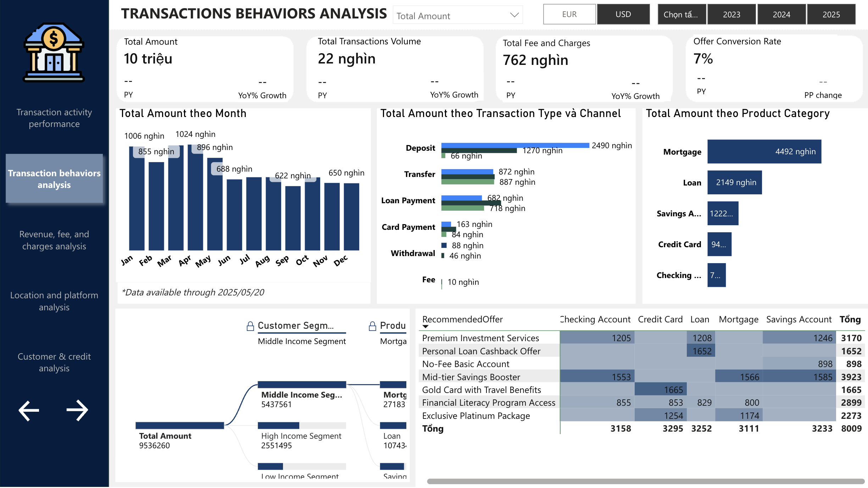
Task: Open Revenue, fee, and charges analysis page
Action: tap(54, 240)
